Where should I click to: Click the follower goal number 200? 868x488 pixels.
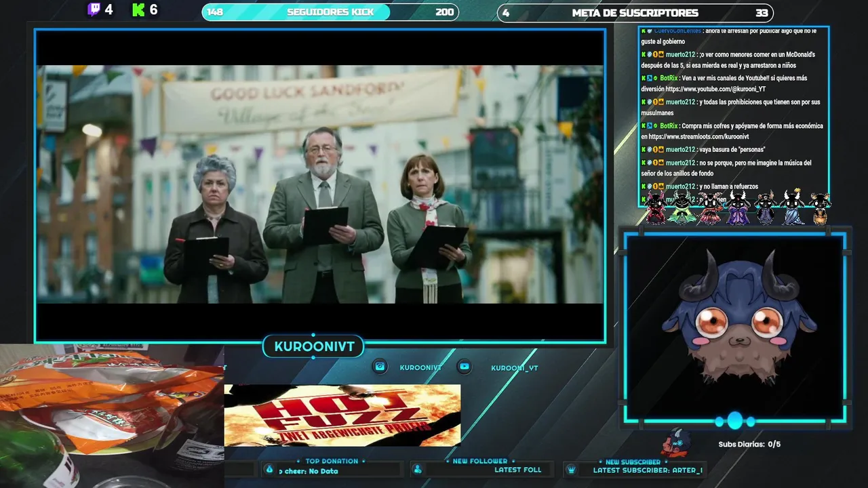445,12
